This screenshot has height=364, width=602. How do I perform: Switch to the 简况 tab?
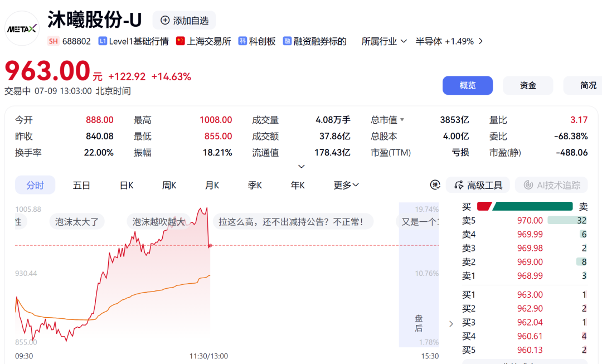[584, 85]
